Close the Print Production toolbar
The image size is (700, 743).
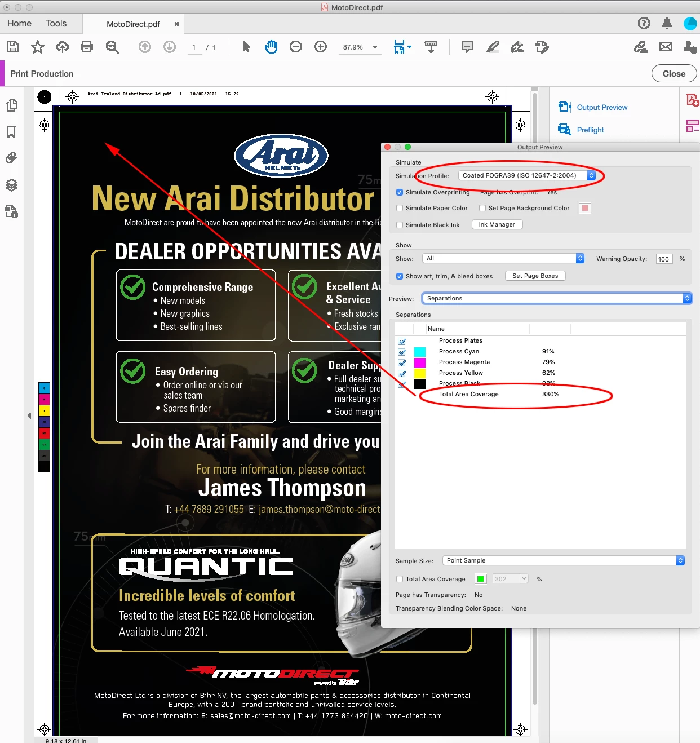point(674,73)
